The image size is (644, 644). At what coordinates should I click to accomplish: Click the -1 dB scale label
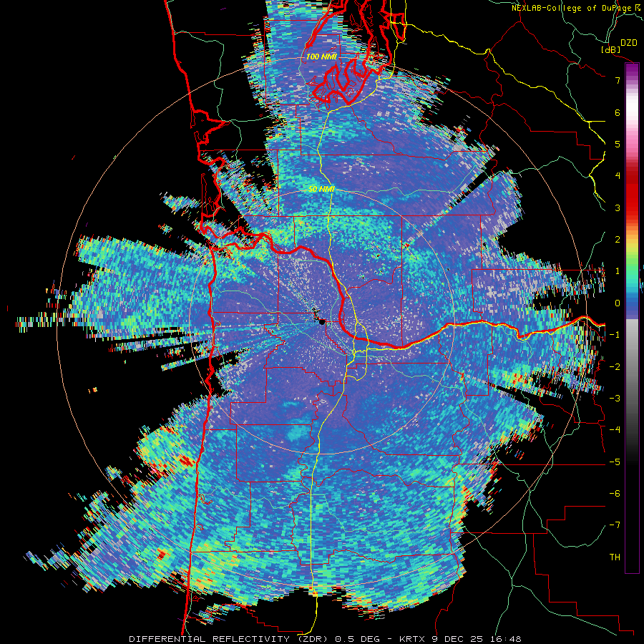pos(615,335)
